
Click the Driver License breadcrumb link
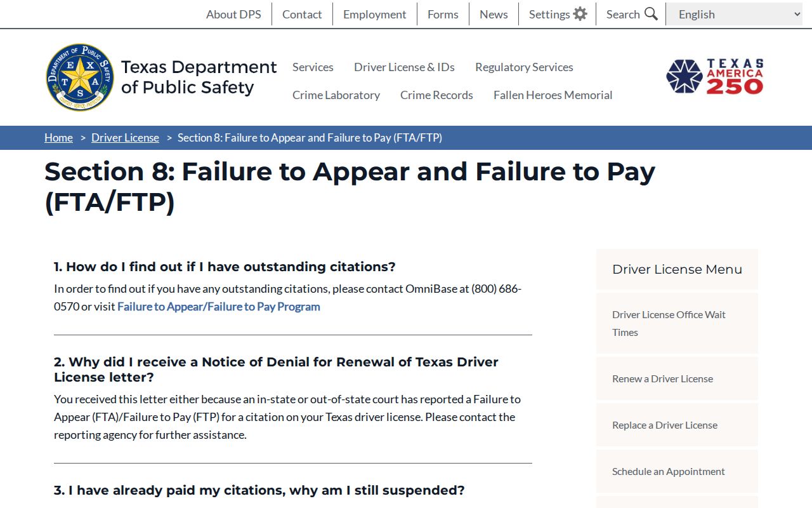click(125, 138)
